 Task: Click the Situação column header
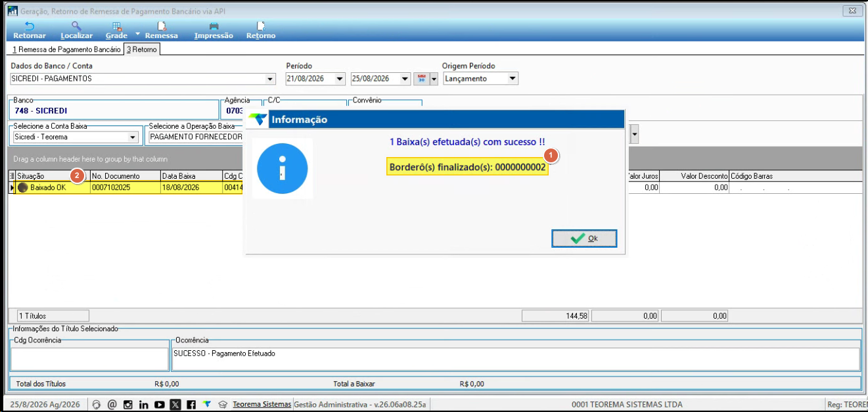[x=53, y=176]
